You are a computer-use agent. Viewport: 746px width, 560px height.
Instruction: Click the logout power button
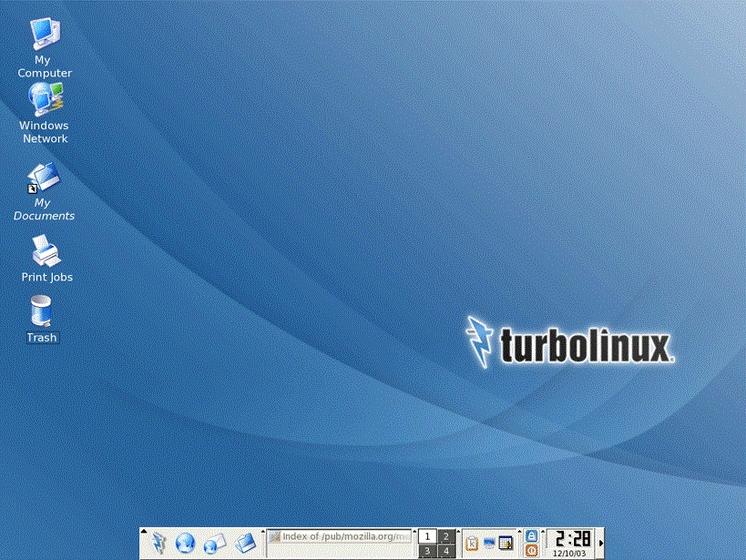[531, 551]
